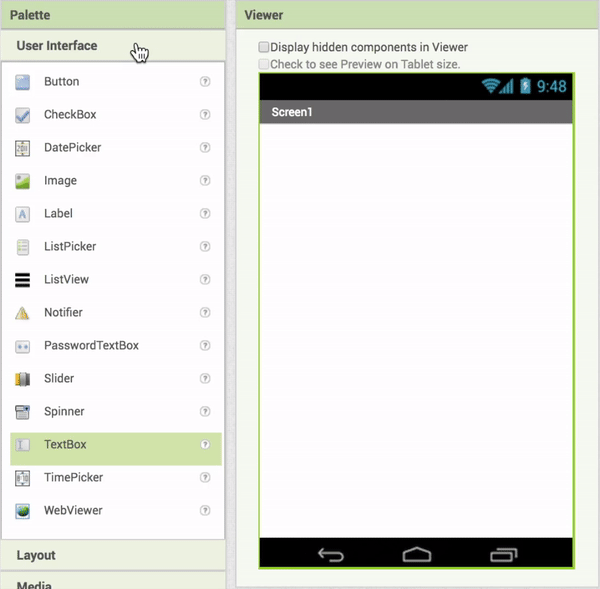Screen dimensions: 600x589
Task: Enable Display hidden components in Viewer
Action: pyautogui.click(x=264, y=47)
